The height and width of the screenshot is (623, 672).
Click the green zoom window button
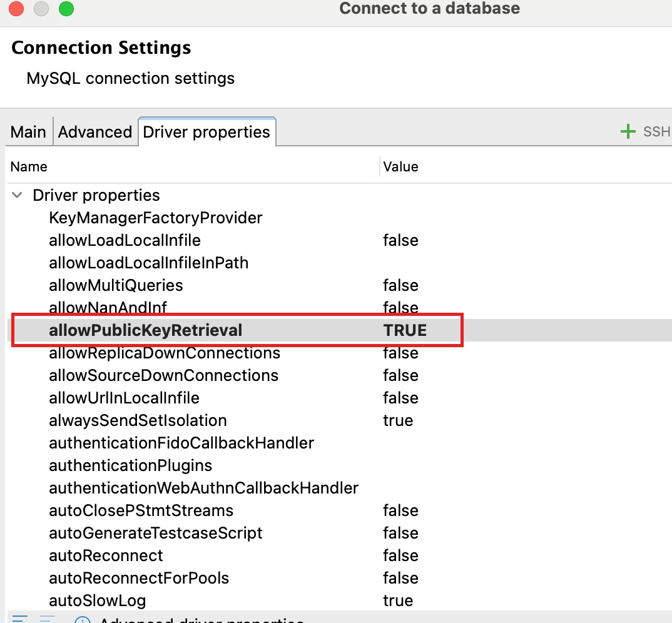click(x=66, y=8)
